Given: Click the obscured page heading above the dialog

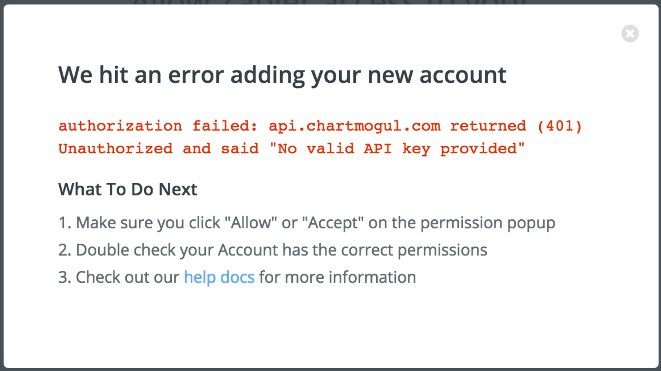Looking at the screenshot, I should [330, 3].
